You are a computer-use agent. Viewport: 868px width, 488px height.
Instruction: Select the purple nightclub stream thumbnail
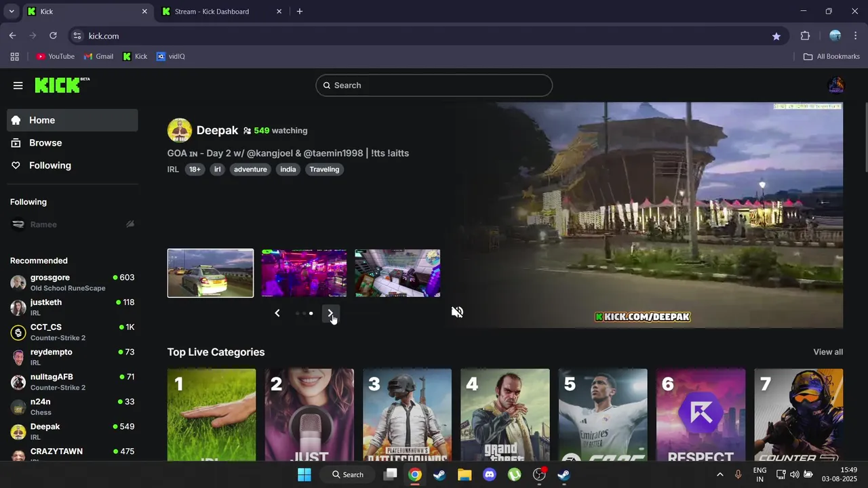[304, 273]
